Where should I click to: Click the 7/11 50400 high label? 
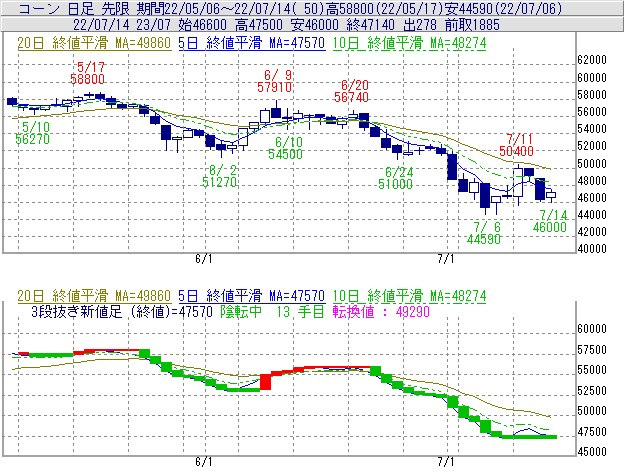click(x=517, y=145)
